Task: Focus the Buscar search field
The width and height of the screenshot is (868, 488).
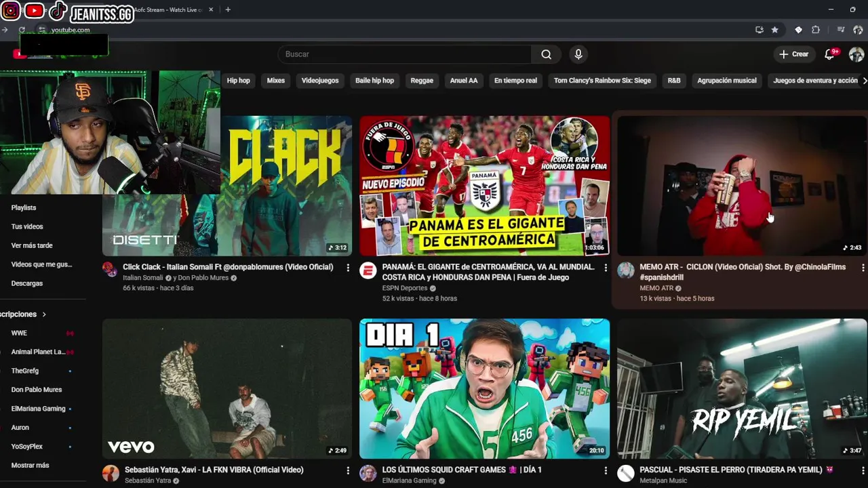Action: [x=405, y=54]
